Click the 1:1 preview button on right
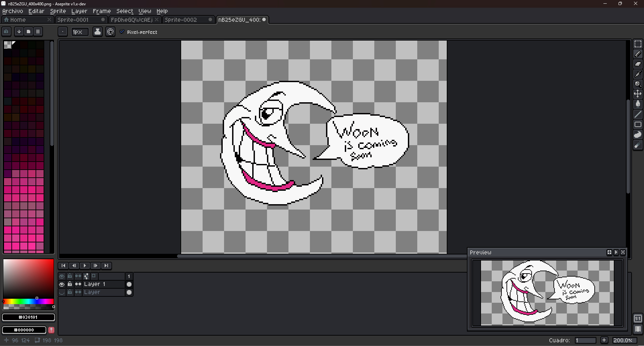Image resolution: width=644 pixels, height=346 pixels. pos(638,318)
